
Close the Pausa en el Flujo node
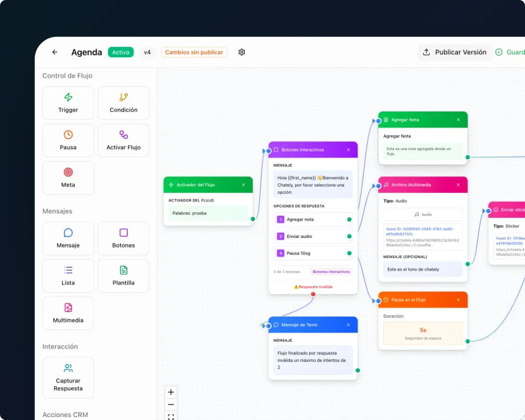pyautogui.click(x=458, y=300)
